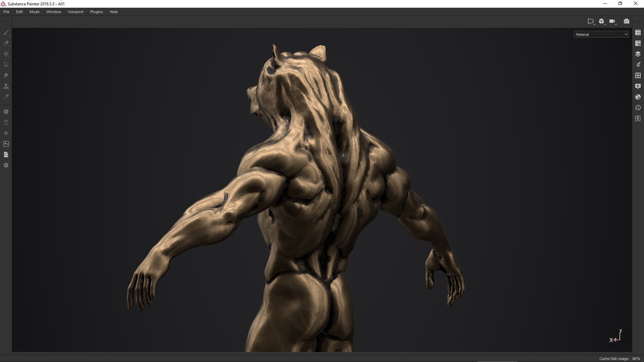The image size is (644, 362).
Task: Open the Log panel
Action: tap(638, 118)
